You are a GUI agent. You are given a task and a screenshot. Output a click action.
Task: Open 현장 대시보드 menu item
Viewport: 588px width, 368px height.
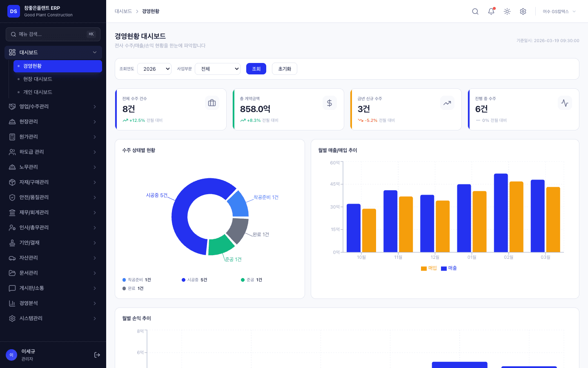[58, 79]
